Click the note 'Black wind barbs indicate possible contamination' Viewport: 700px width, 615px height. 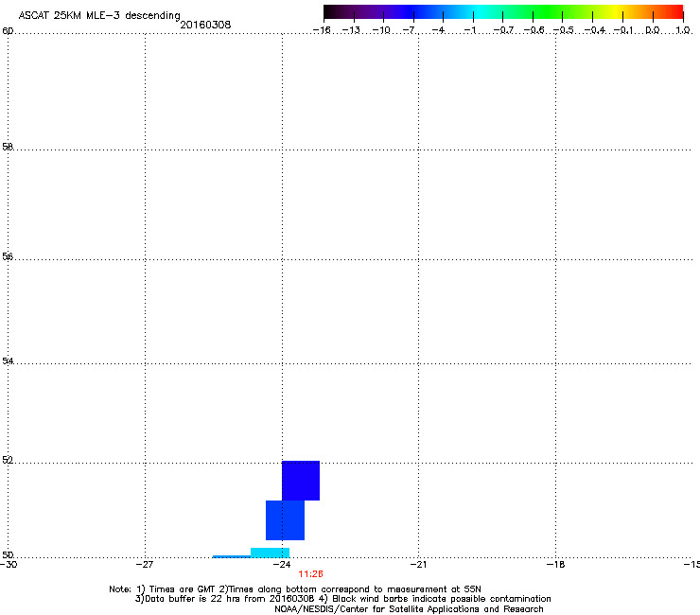pyautogui.click(x=441, y=599)
